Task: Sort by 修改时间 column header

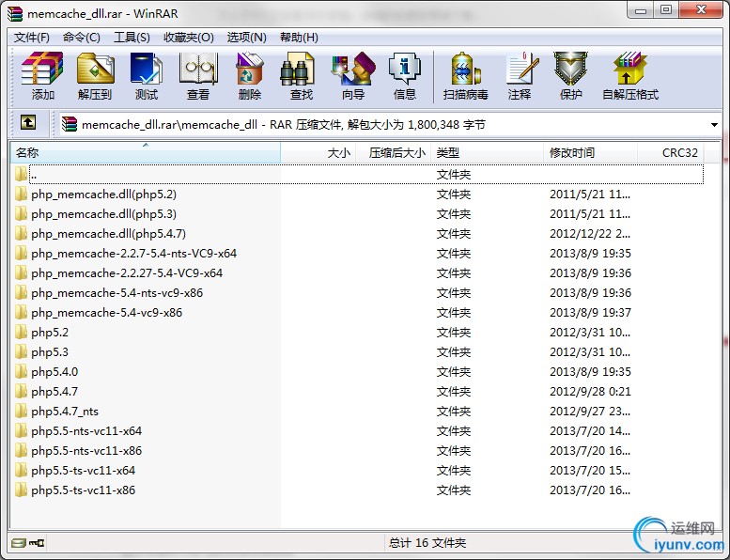Action: click(x=590, y=153)
